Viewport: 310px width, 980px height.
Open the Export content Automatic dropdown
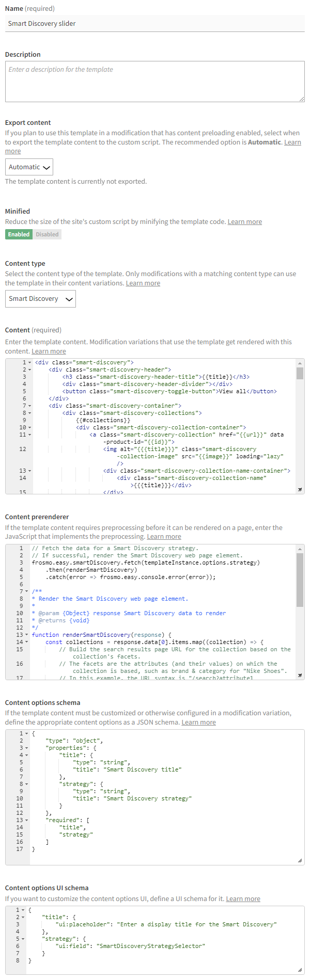29,167
